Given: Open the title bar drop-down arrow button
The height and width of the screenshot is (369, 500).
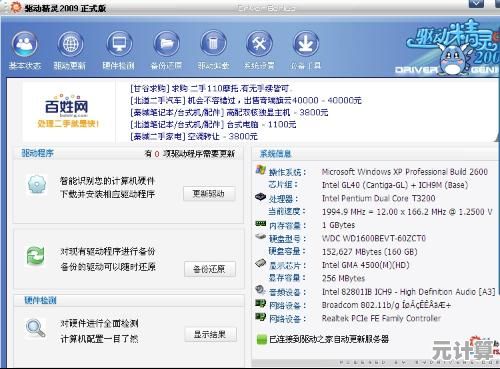Looking at the screenshot, I should (476, 3).
